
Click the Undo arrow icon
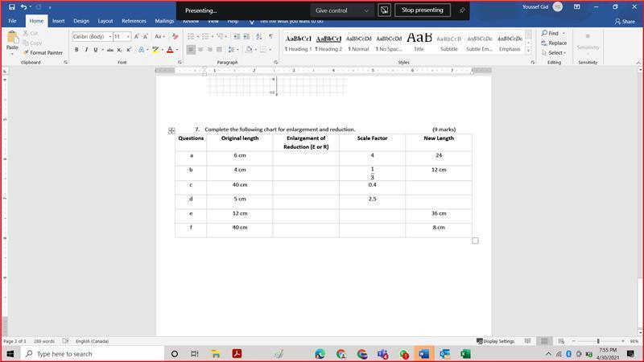click(x=24, y=7)
